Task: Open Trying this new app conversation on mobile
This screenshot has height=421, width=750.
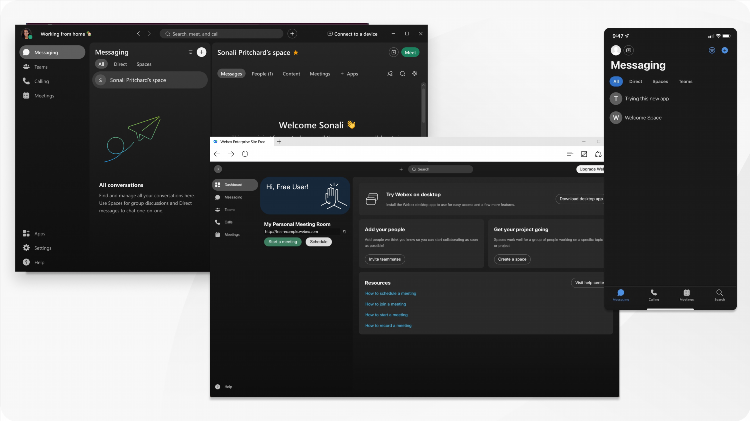Action: [x=670, y=99]
